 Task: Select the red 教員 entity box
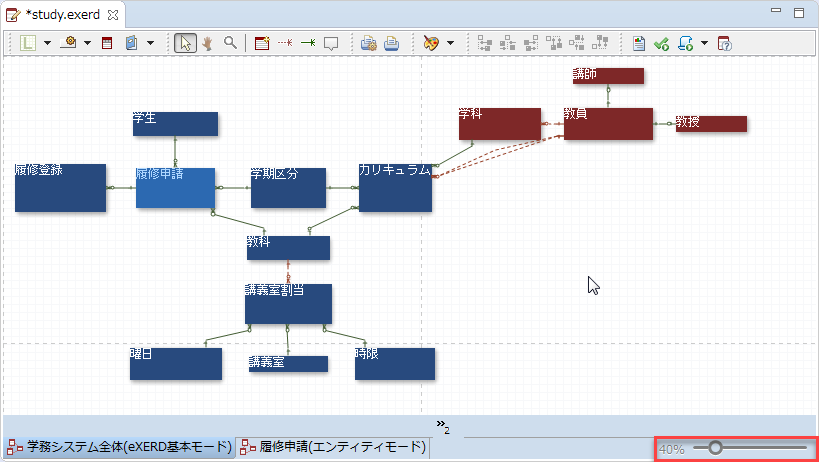(x=609, y=124)
